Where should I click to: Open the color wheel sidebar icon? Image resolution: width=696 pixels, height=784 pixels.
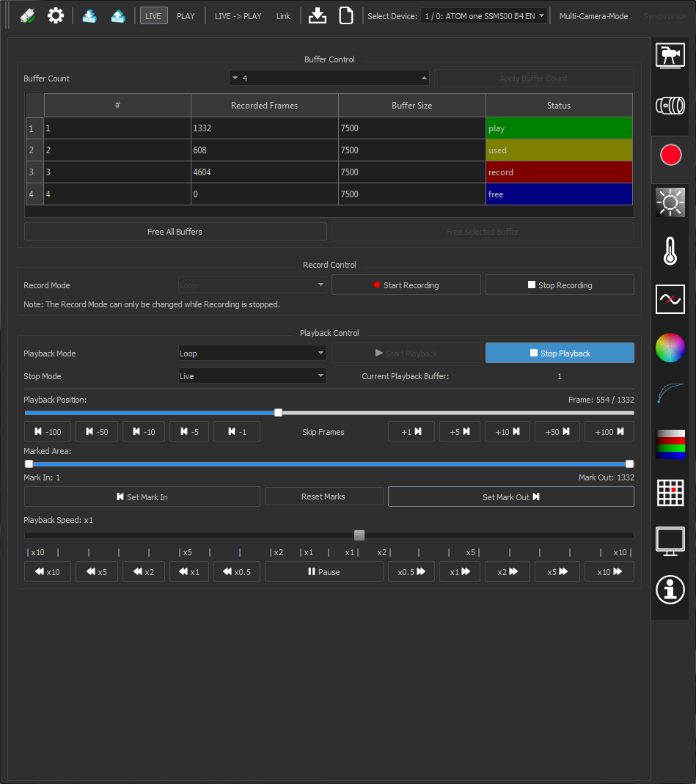point(670,347)
